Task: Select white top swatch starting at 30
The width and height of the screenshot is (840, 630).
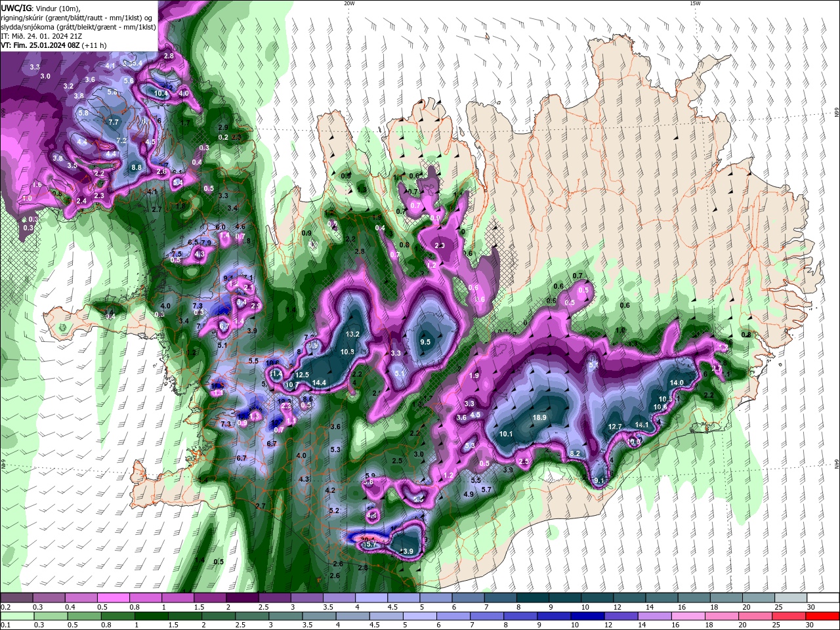Action: pyautogui.click(x=824, y=597)
